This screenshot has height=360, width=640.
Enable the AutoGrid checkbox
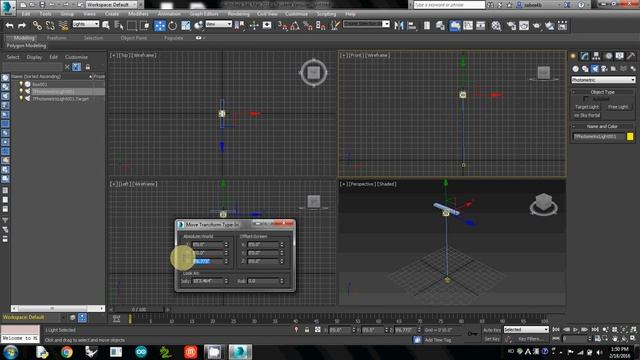(586, 99)
